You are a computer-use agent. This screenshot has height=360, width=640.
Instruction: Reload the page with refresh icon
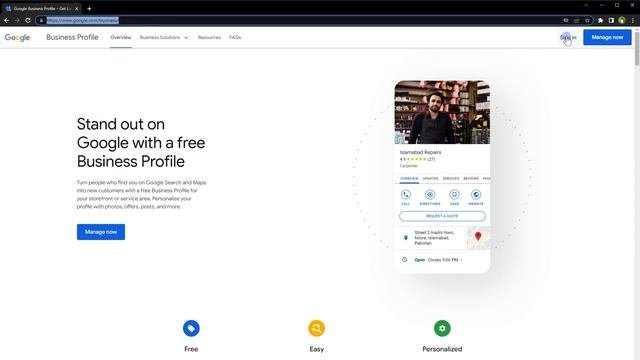pyautogui.click(x=28, y=20)
